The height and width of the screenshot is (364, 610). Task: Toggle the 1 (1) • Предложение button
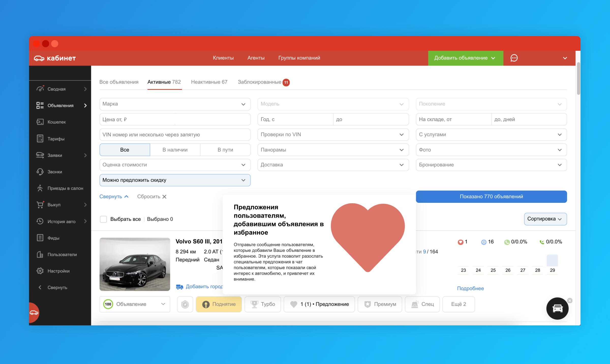[319, 304]
